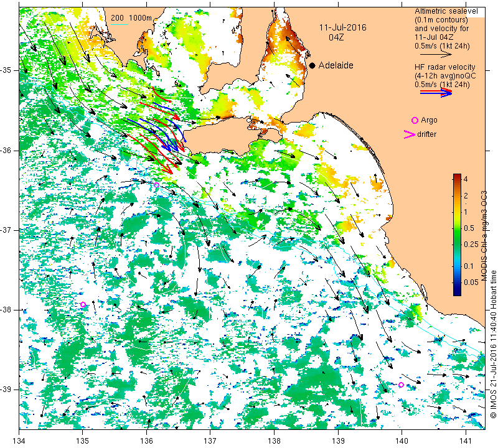
Task: Click latitude axis label "-38"
Action: point(6,310)
